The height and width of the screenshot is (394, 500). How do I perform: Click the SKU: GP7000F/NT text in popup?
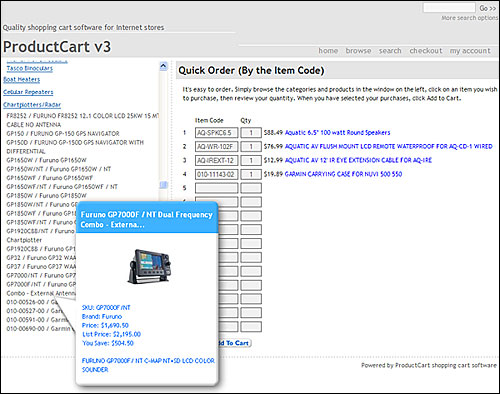(106, 308)
